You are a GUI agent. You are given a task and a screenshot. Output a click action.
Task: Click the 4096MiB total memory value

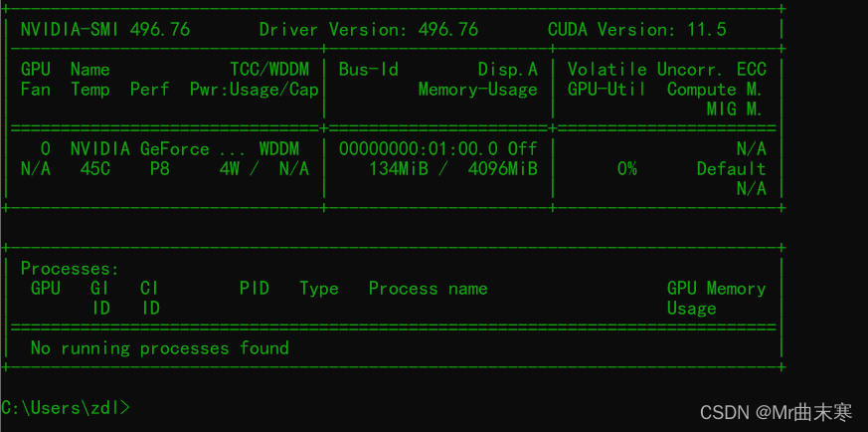pos(503,169)
